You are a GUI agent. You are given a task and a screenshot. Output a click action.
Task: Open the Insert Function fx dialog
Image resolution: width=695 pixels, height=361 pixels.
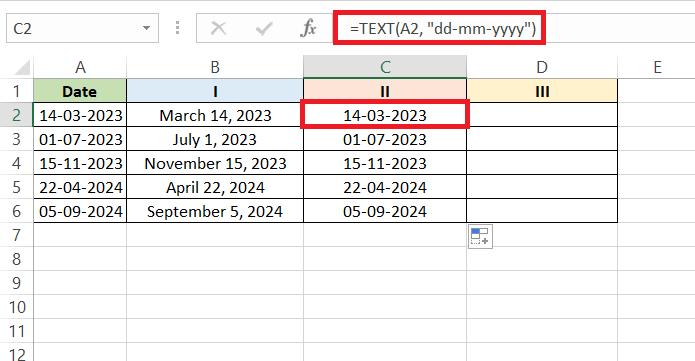click(308, 28)
